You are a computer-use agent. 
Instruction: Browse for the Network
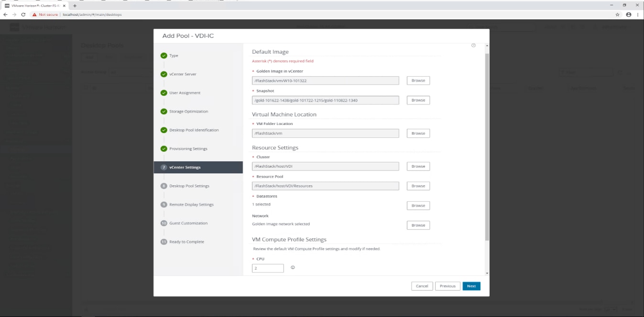[x=418, y=225]
